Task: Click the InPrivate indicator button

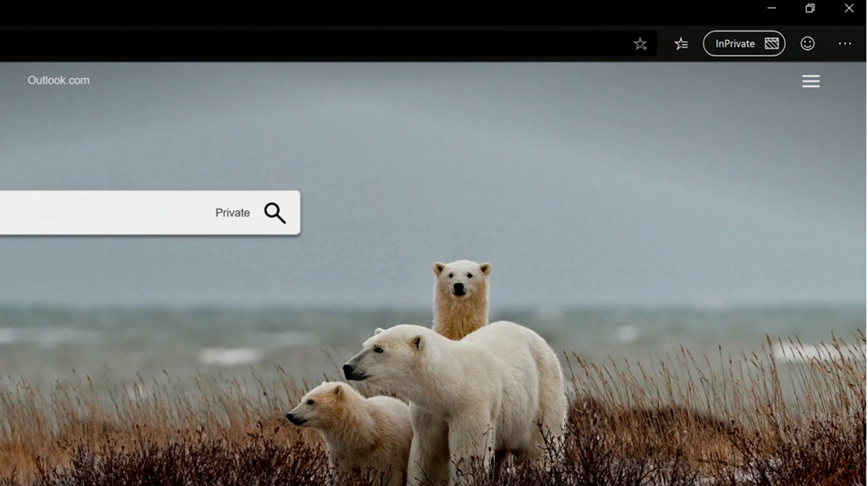Action: pyautogui.click(x=744, y=43)
